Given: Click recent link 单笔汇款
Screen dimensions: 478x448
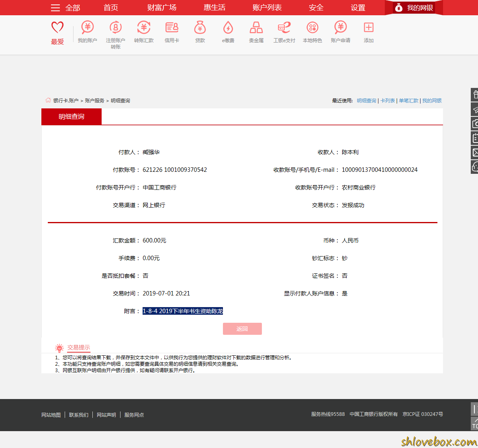Looking at the screenshot, I should click(x=409, y=101).
